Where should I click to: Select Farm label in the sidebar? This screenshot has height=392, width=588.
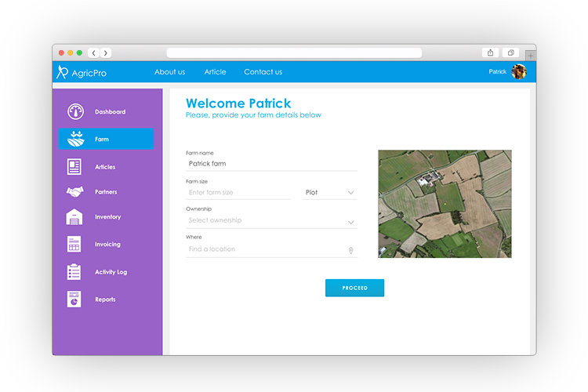(102, 140)
